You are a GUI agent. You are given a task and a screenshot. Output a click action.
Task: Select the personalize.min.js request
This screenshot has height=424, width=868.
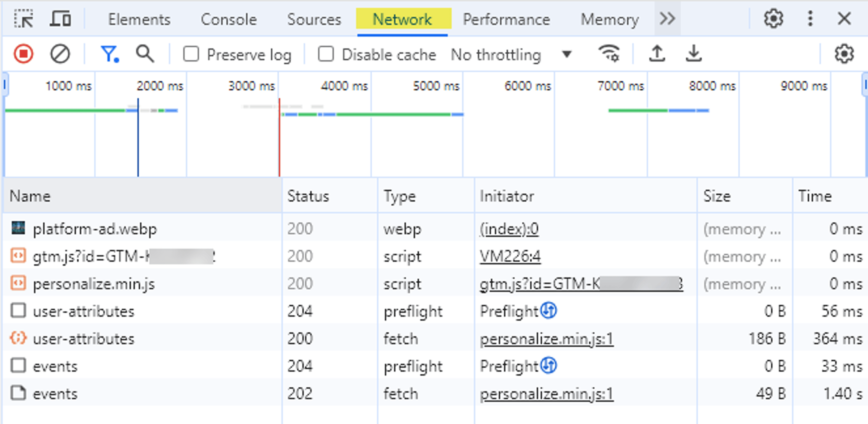[x=435, y=284]
